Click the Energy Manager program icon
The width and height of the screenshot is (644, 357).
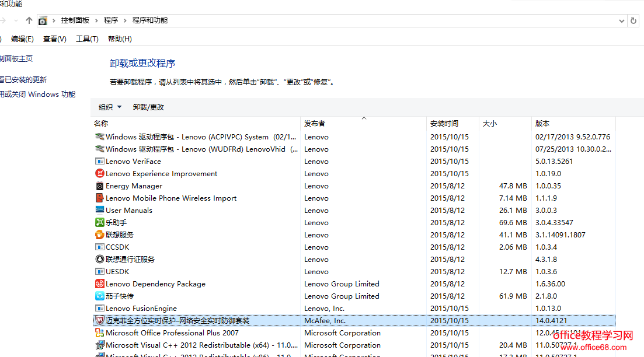[x=100, y=185]
